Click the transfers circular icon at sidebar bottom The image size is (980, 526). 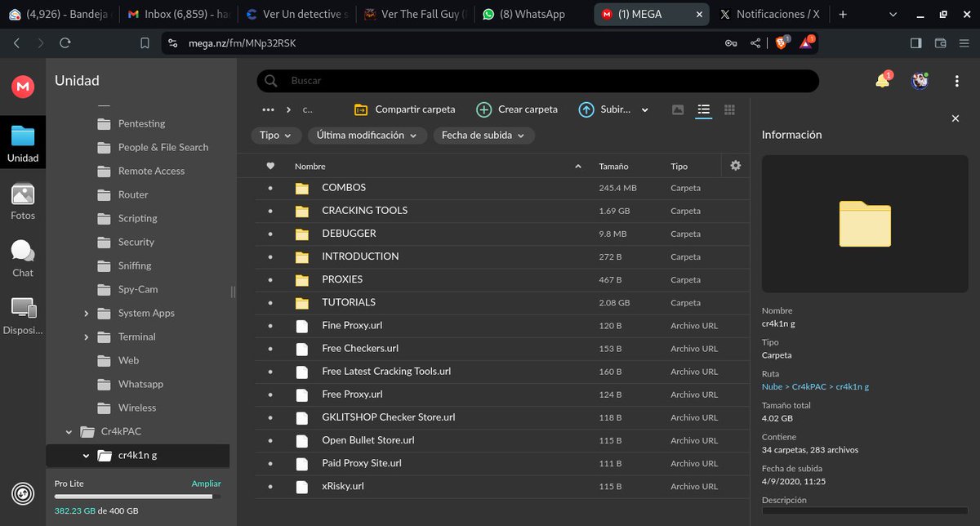[x=23, y=493]
